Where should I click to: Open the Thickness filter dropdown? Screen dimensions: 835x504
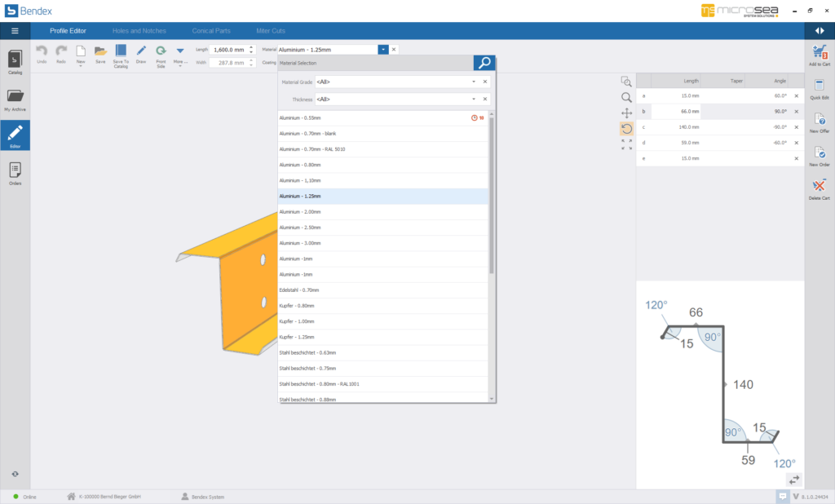[473, 99]
